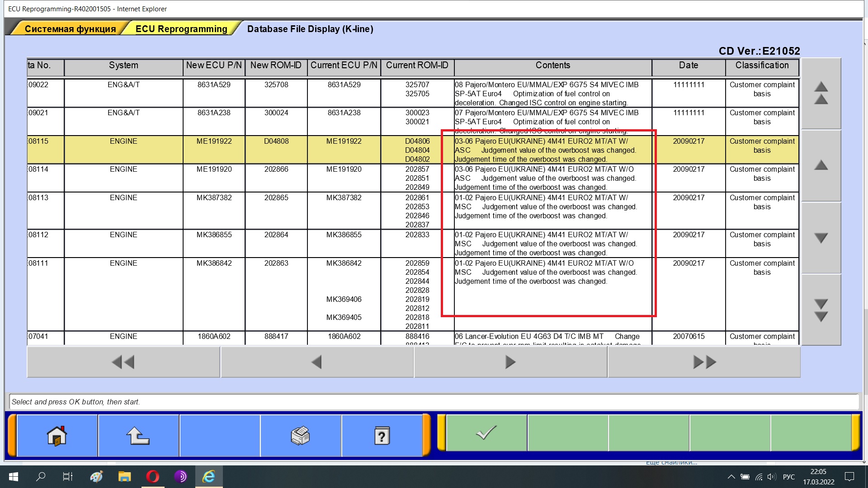Image resolution: width=868 pixels, height=488 pixels.
Task: Click the go-back up arrow icon
Action: click(x=138, y=436)
